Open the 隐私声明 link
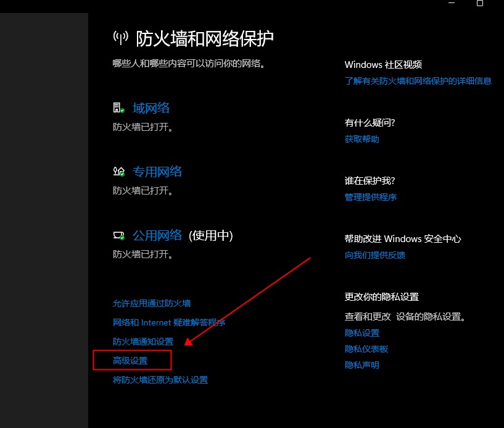 (362, 365)
